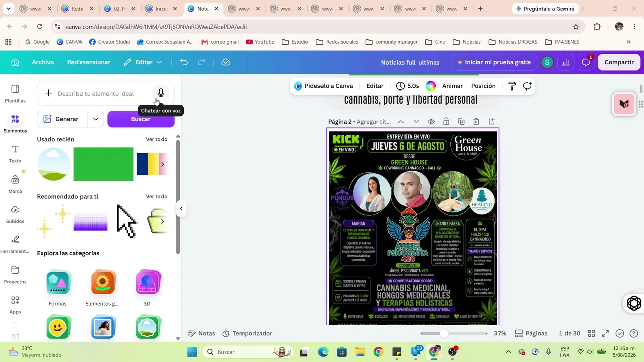The width and height of the screenshot is (644, 362).
Task: Click the zoom slider handle
Action: coord(444,333)
